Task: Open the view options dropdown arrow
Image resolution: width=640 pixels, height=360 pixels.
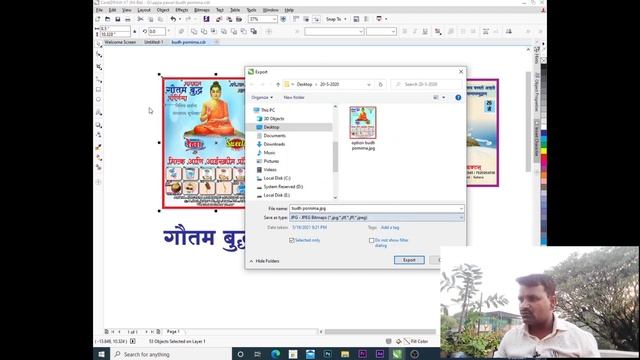Action: coord(444,98)
